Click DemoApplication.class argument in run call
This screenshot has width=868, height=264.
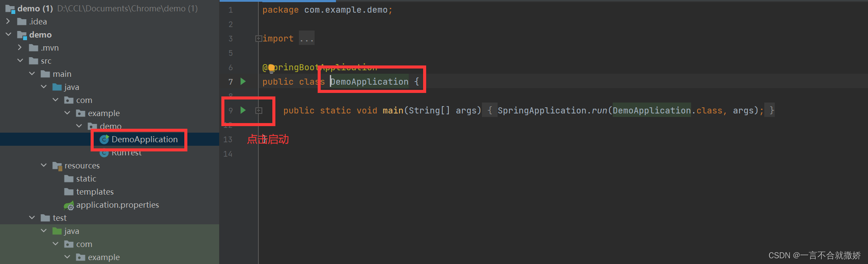click(x=667, y=110)
